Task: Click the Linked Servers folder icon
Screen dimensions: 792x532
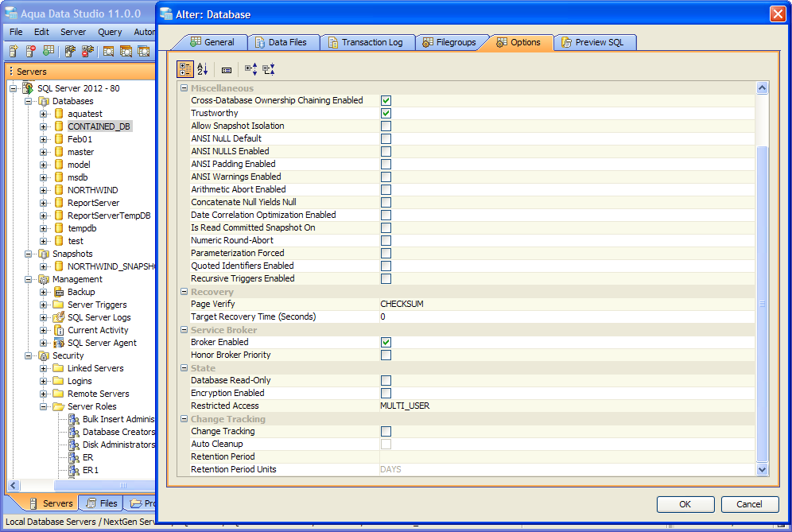Action: pos(59,368)
